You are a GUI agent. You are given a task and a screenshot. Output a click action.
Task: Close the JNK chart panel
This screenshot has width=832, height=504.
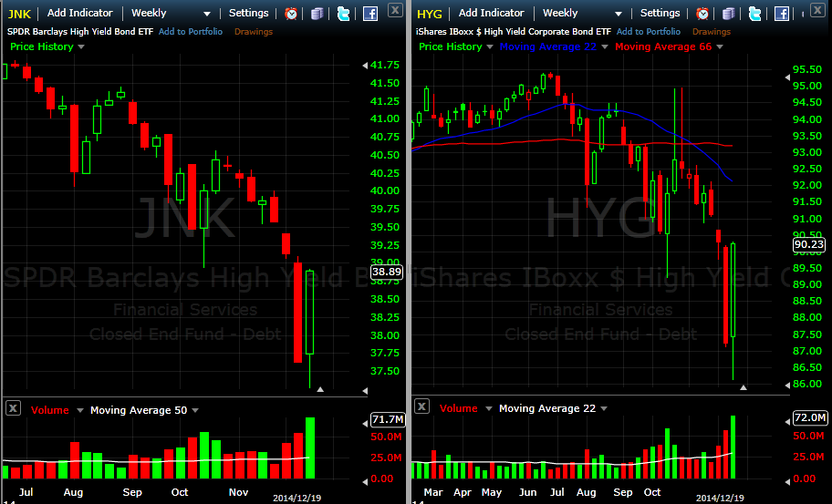tap(395, 9)
